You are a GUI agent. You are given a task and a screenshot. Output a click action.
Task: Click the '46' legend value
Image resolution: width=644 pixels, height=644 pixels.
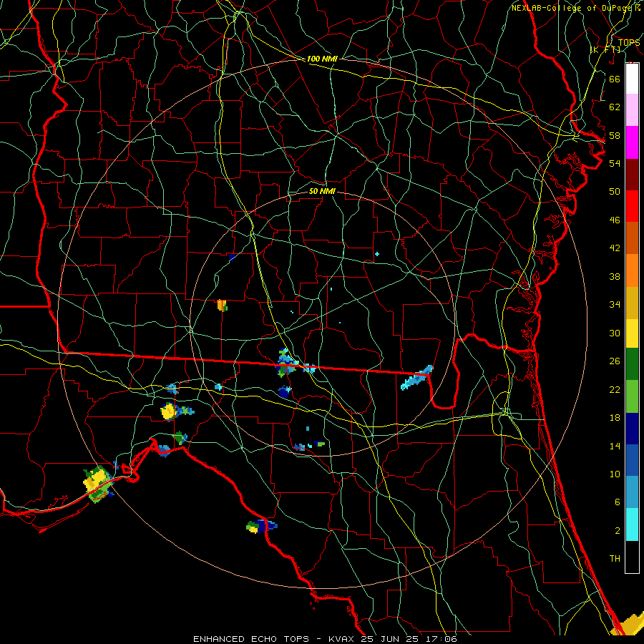coord(615,220)
